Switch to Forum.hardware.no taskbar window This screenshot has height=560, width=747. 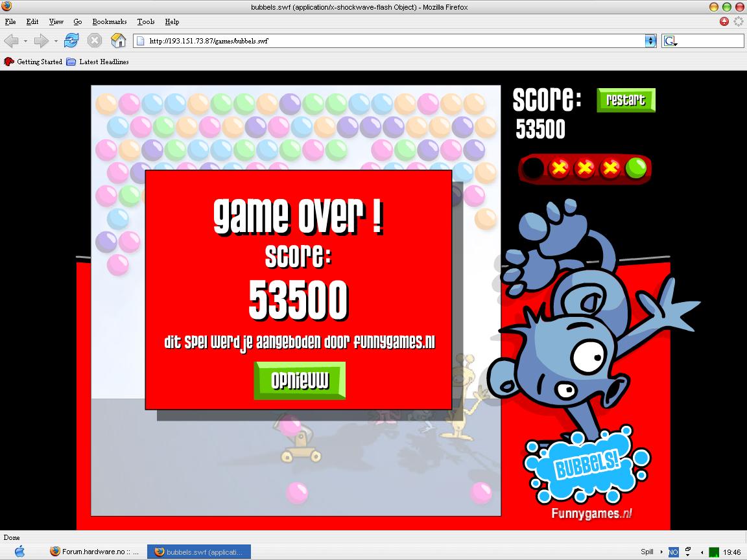(x=94, y=552)
